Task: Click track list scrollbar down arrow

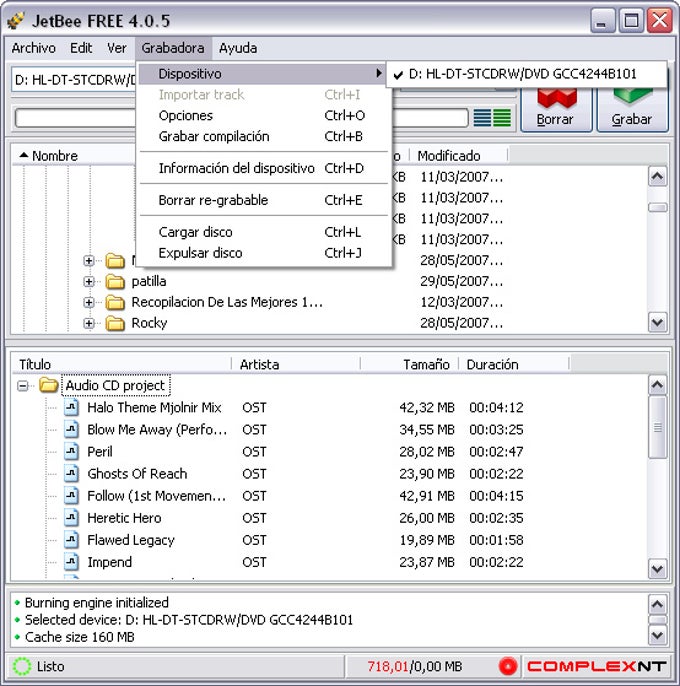Action: [658, 569]
